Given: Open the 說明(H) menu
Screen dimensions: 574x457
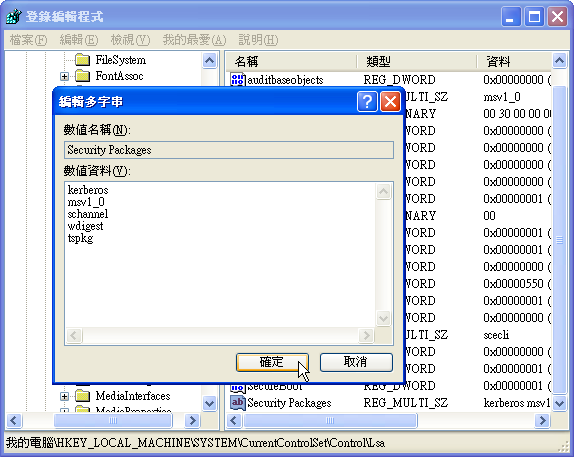Looking at the screenshot, I should click(x=258, y=40).
